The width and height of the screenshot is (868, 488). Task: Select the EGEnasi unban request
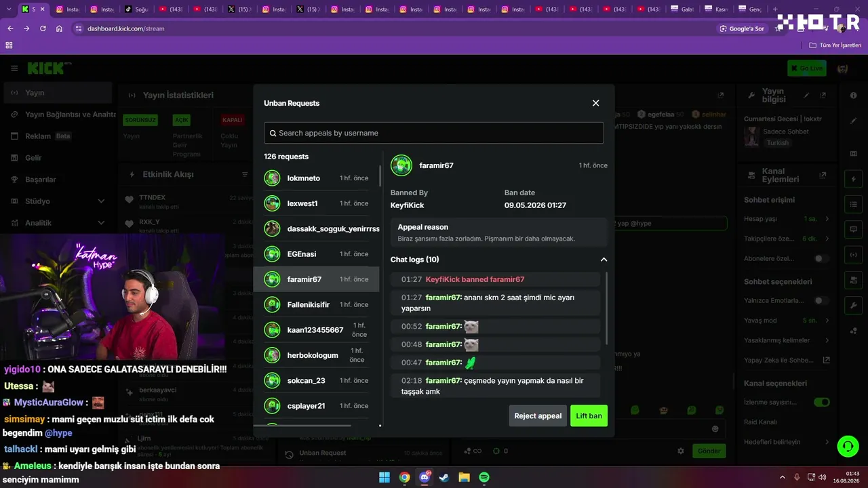[316, 254]
